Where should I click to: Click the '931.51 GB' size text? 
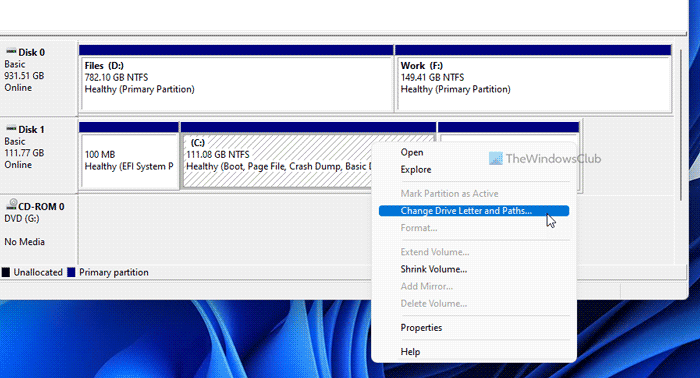click(25, 76)
